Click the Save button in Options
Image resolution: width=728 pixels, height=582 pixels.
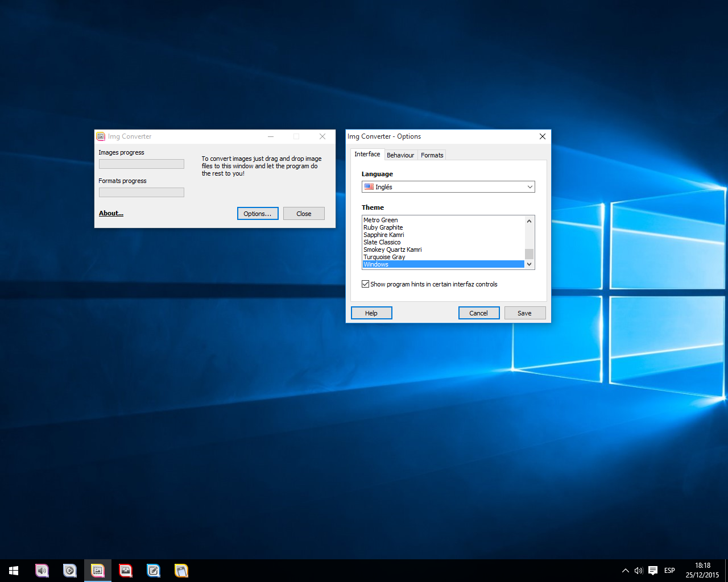click(x=524, y=313)
